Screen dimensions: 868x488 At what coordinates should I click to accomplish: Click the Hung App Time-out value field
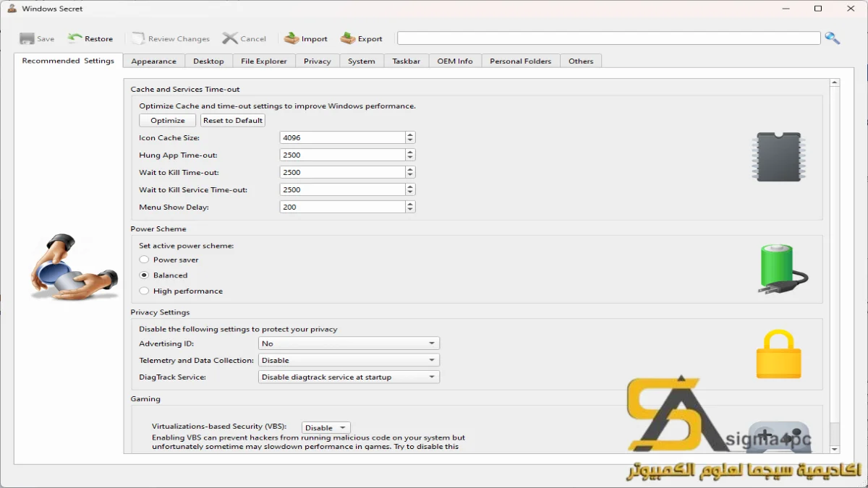pyautogui.click(x=342, y=155)
